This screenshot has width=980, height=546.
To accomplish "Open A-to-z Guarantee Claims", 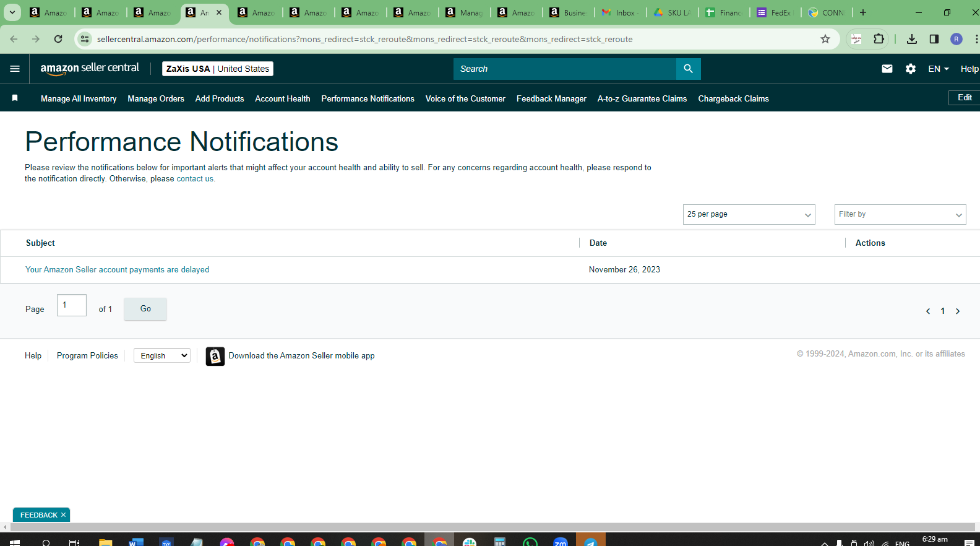I will [x=642, y=98].
